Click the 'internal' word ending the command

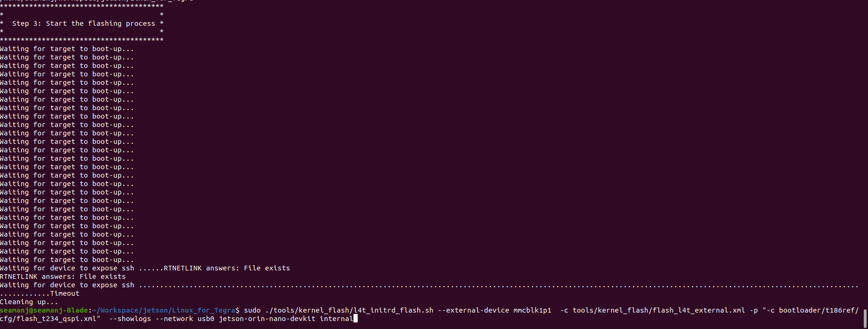pyautogui.click(x=337, y=319)
